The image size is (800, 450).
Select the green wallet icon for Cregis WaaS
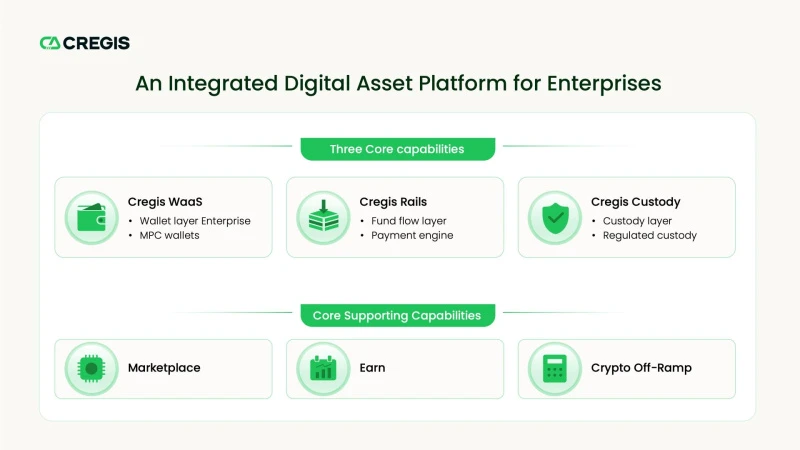91,218
